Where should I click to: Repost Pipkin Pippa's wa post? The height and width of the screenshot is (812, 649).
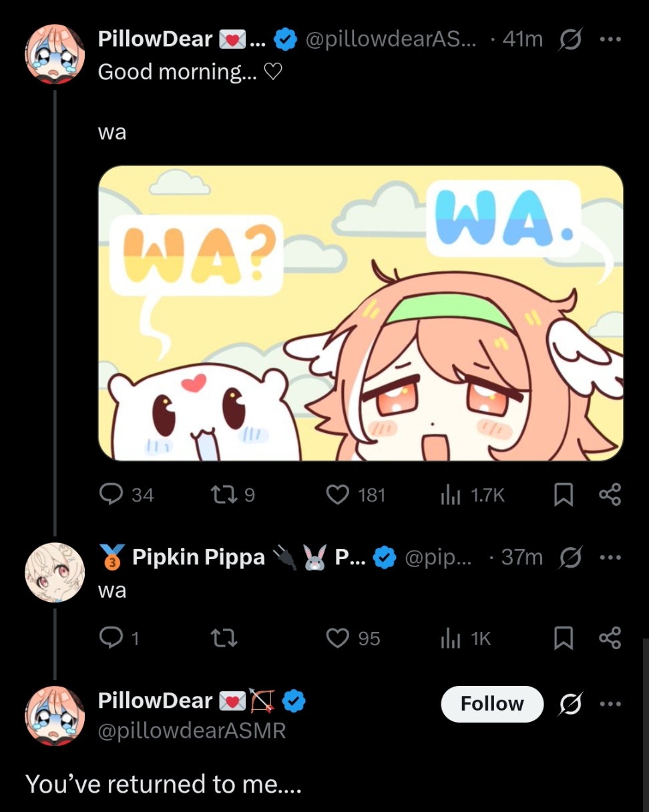coord(224,639)
